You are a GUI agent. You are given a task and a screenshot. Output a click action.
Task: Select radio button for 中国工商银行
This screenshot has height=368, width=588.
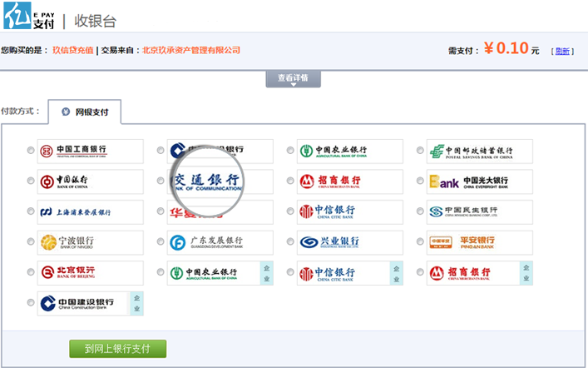tap(31, 150)
